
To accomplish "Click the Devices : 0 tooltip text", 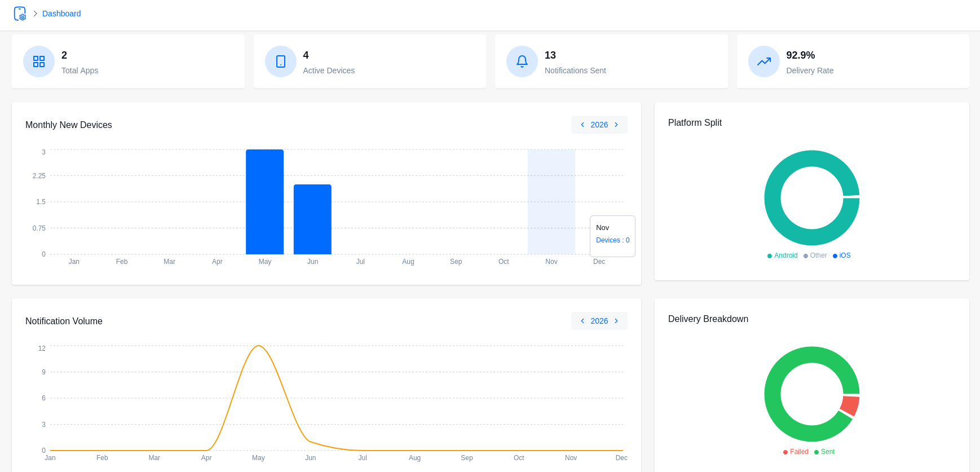I will click(x=613, y=240).
